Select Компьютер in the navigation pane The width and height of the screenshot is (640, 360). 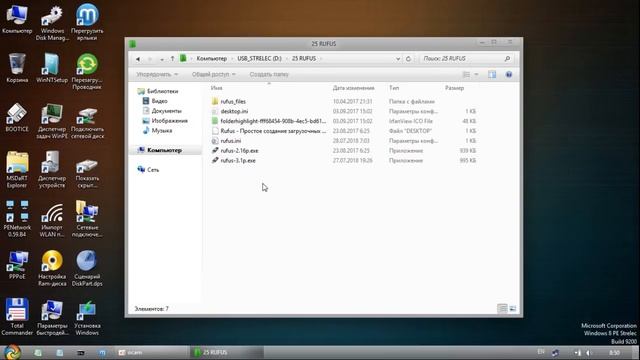(164, 150)
